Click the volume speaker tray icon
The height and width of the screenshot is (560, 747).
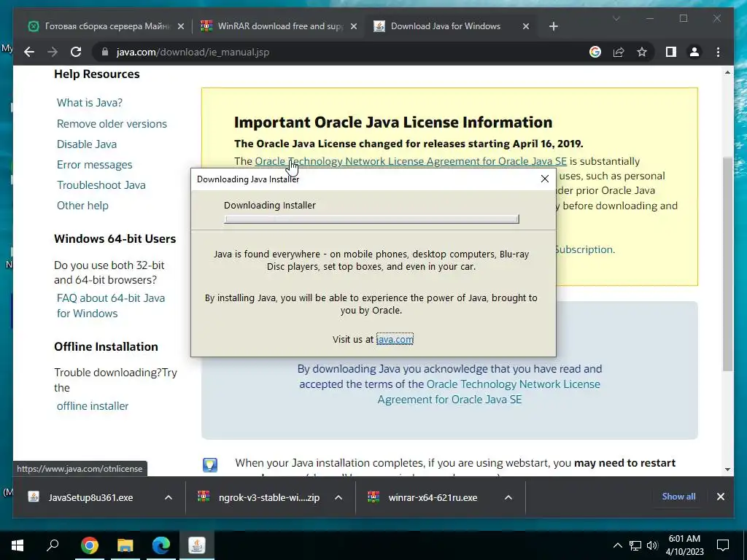click(x=652, y=545)
